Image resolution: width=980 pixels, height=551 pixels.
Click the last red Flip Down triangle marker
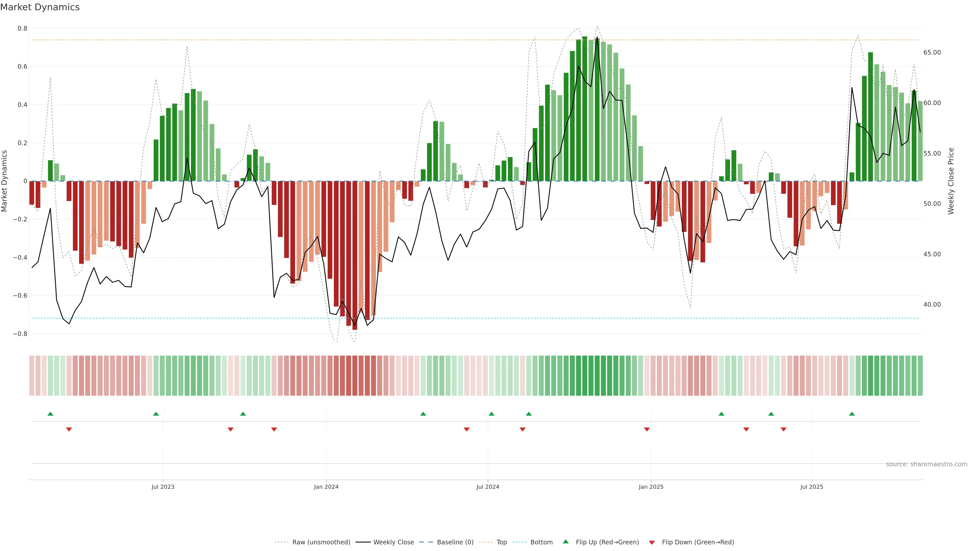click(783, 429)
